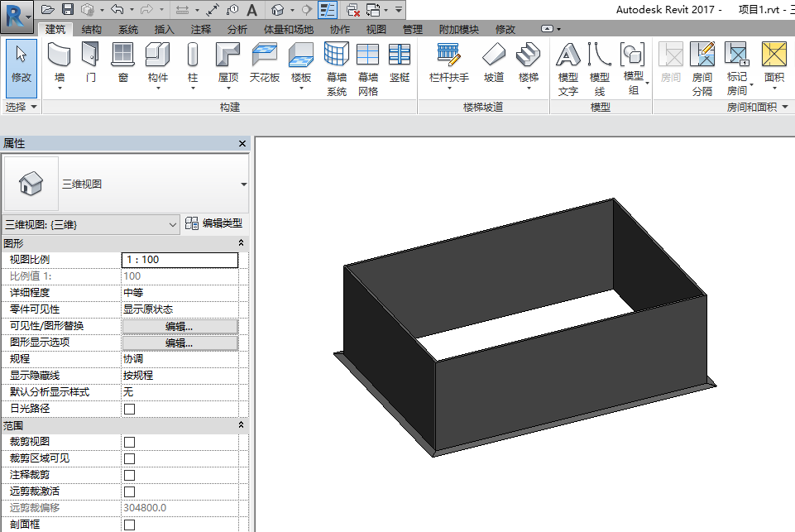
Task: Switch to the 结构 ribbon tab
Action: click(x=92, y=30)
